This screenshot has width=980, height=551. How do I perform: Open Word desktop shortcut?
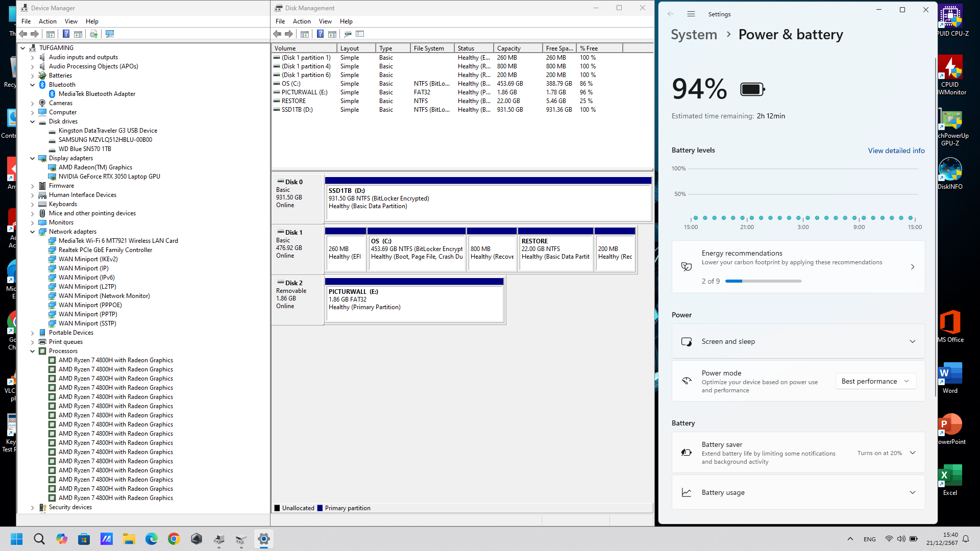(950, 378)
